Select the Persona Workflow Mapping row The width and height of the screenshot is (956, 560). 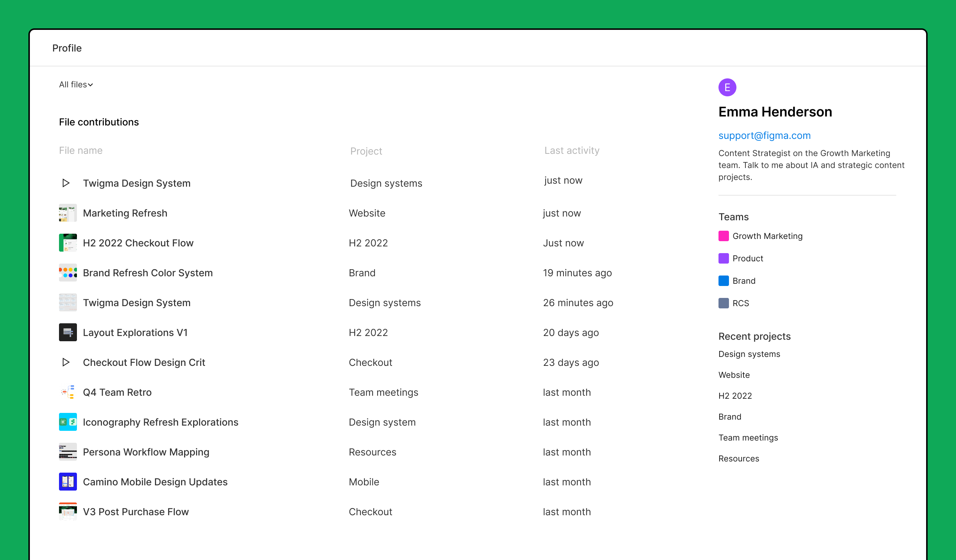(x=146, y=452)
